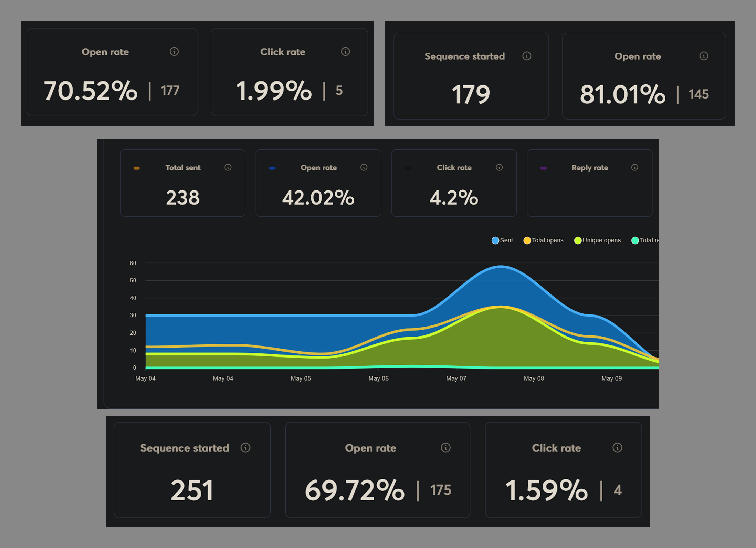The height and width of the screenshot is (548, 756).
Task: Show info for Sequence started 179 card
Action: (527, 56)
